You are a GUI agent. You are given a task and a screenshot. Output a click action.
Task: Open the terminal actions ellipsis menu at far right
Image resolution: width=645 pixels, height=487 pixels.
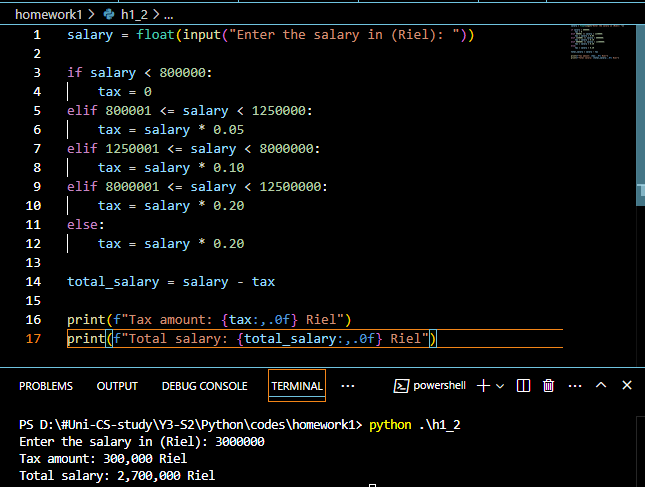coord(573,385)
